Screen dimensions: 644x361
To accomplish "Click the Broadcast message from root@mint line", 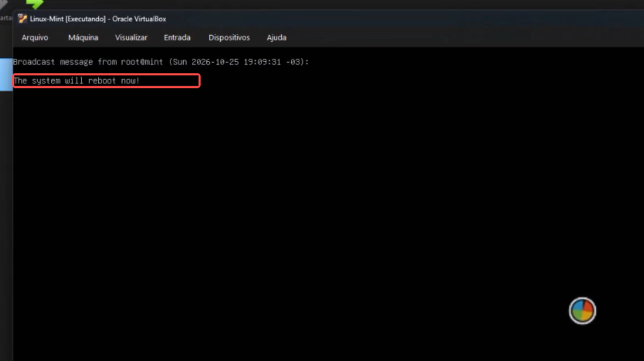I will point(161,62).
